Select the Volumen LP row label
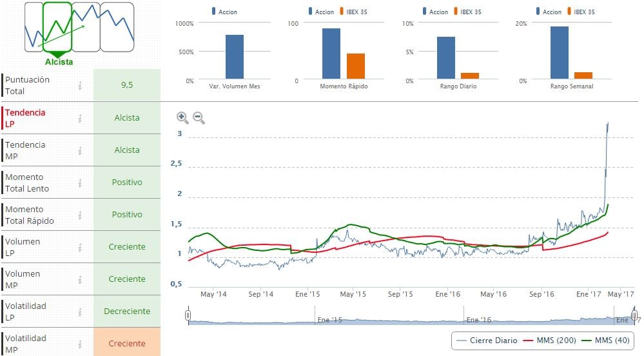This screenshot has width=644, height=356. click(23, 248)
